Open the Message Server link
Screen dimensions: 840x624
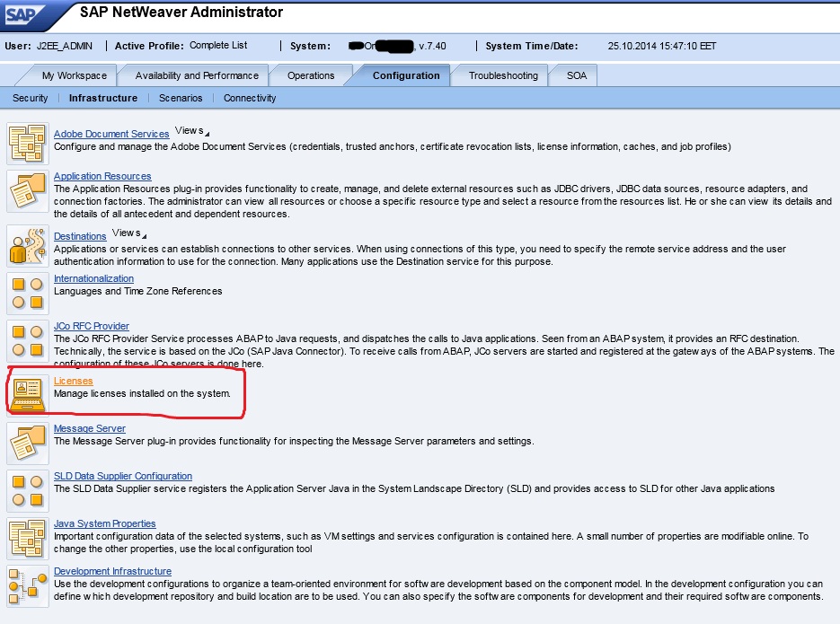click(90, 428)
